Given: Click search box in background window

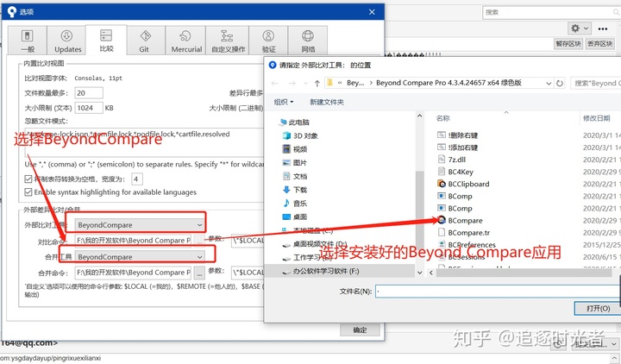Looking at the screenshot, I should (x=551, y=12).
